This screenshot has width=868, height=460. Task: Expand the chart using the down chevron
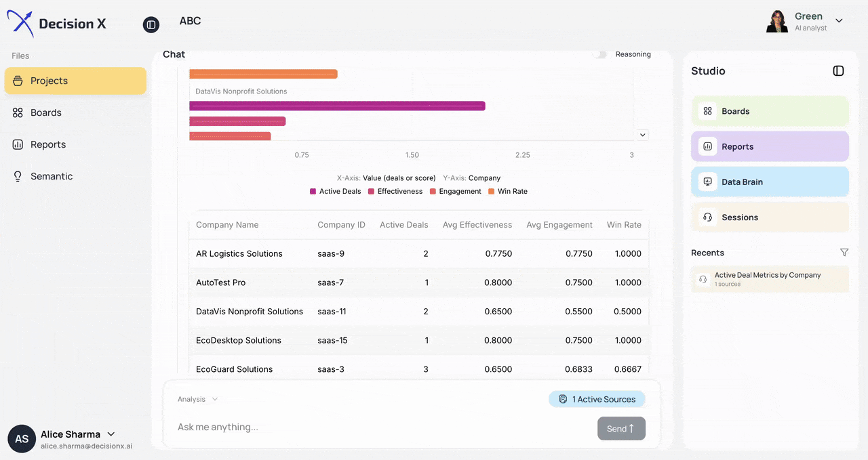[642, 135]
